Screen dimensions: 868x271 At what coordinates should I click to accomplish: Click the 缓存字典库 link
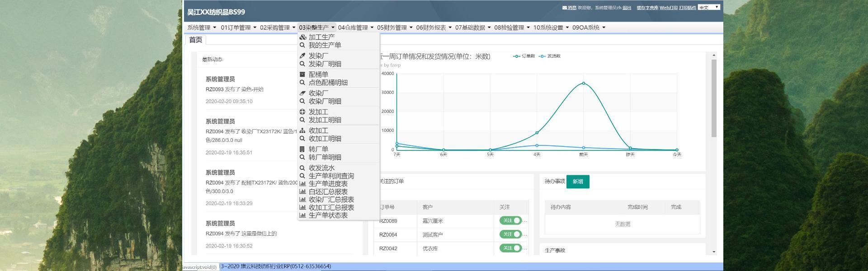[647, 8]
